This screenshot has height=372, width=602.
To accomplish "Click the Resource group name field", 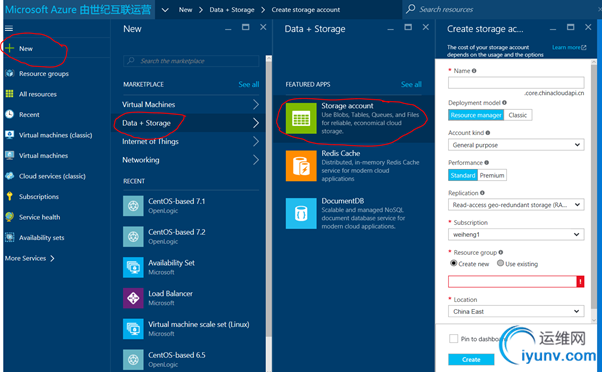I will [512, 281].
